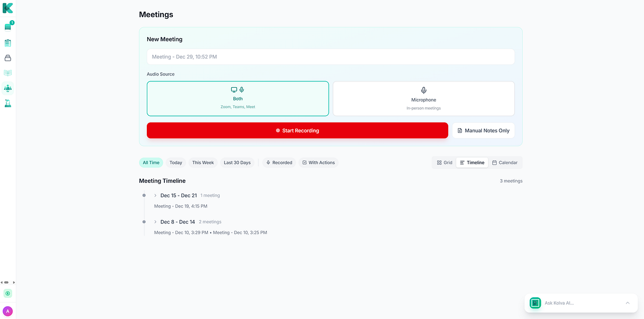Toggle the With Actions filter chip
This screenshot has height=319, width=644.
(x=319, y=163)
